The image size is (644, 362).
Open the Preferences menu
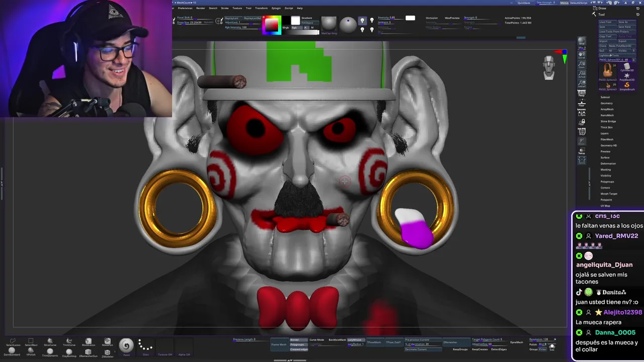point(185,8)
